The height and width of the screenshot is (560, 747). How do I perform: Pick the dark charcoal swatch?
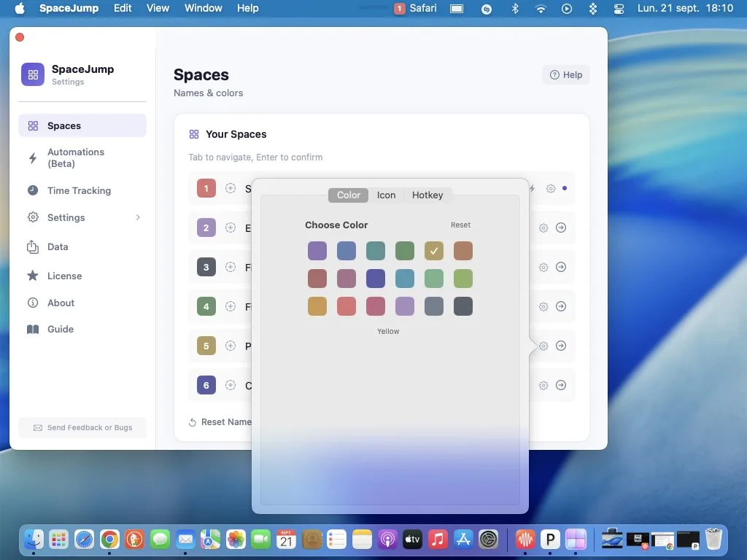[463, 306]
